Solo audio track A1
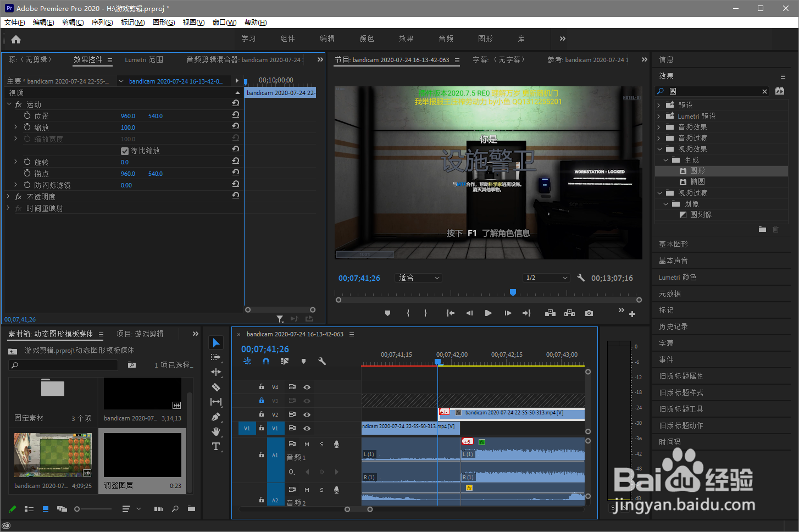Viewport: 799px width, 532px height. (321, 444)
